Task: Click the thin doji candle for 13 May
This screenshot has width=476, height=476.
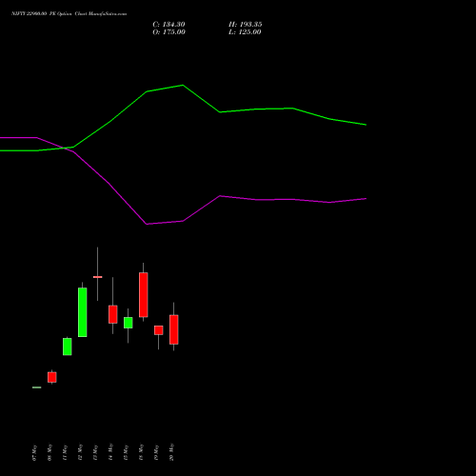Action: click(98, 277)
